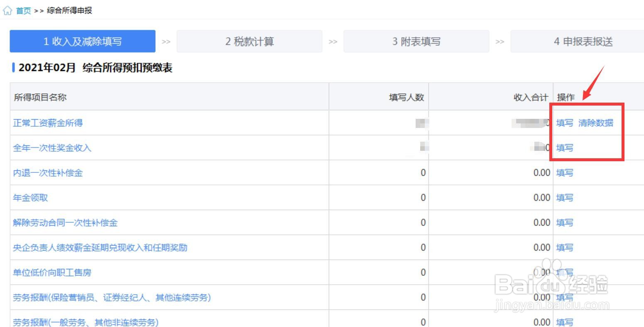Viewport: 644px width, 327px height.
Task: Click 收入合计 0.00 in 解除劳动合同一次性补偿金 row
Action: pyautogui.click(x=542, y=222)
